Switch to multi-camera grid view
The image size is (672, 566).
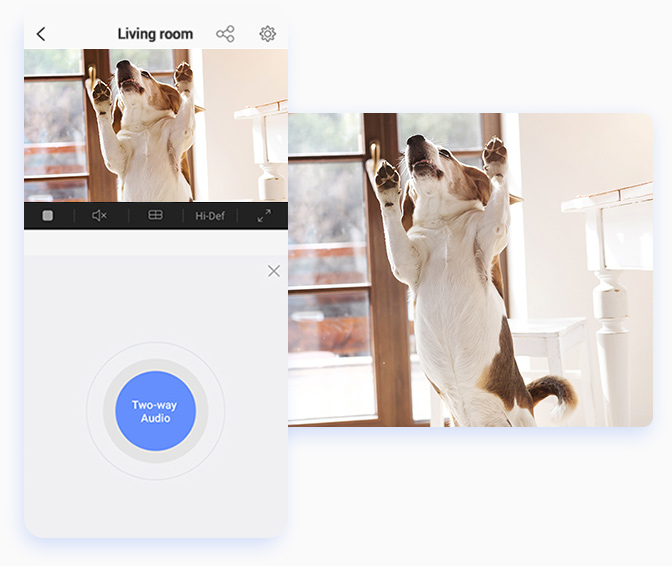pos(155,215)
